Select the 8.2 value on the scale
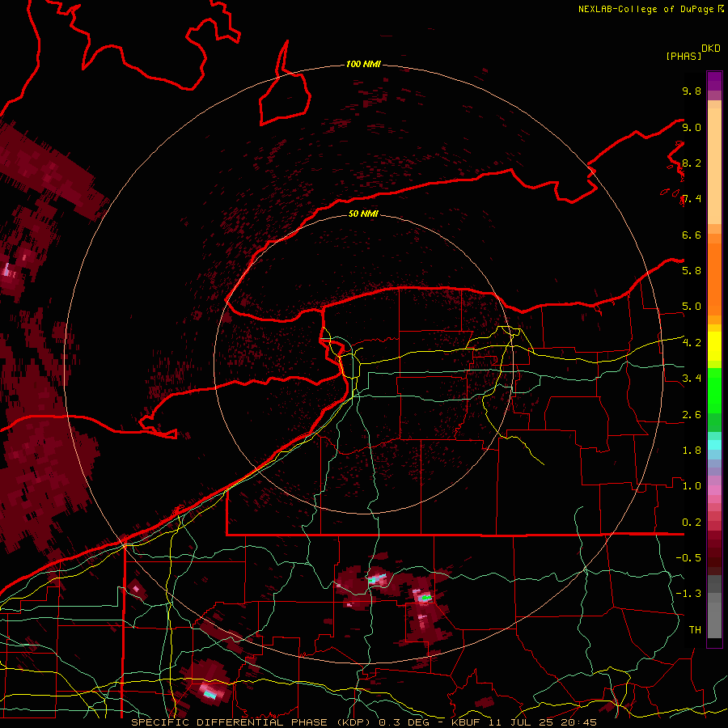 coord(692,163)
